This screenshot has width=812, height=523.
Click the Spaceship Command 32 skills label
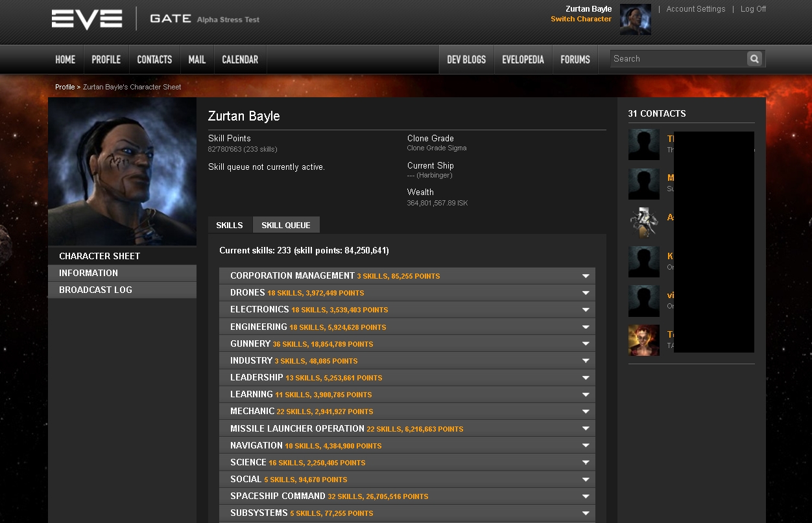[x=378, y=496]
